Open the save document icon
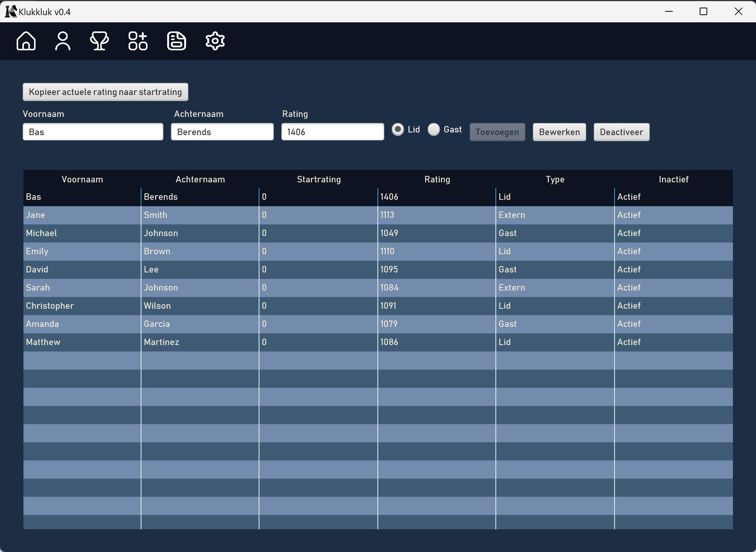The image size is (756, 552). point(177,41)
